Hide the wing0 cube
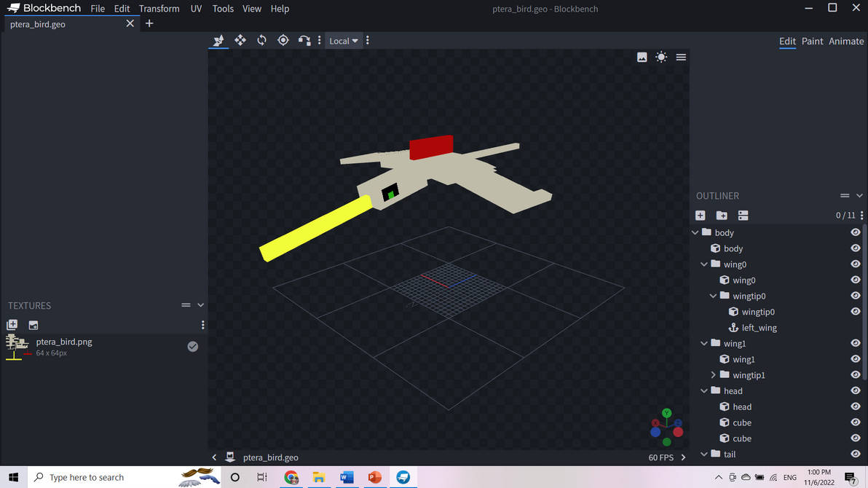 [x=856, y=280]
